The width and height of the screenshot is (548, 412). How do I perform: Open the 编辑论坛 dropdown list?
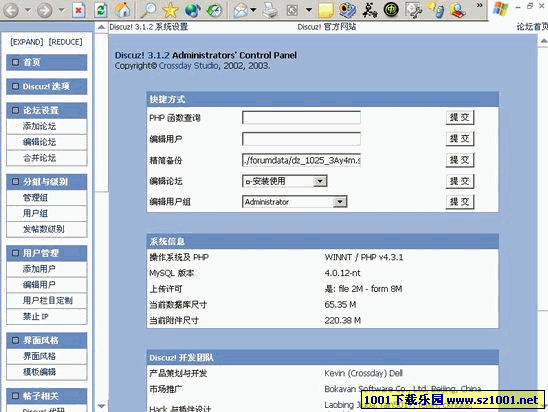click(284, 181)
